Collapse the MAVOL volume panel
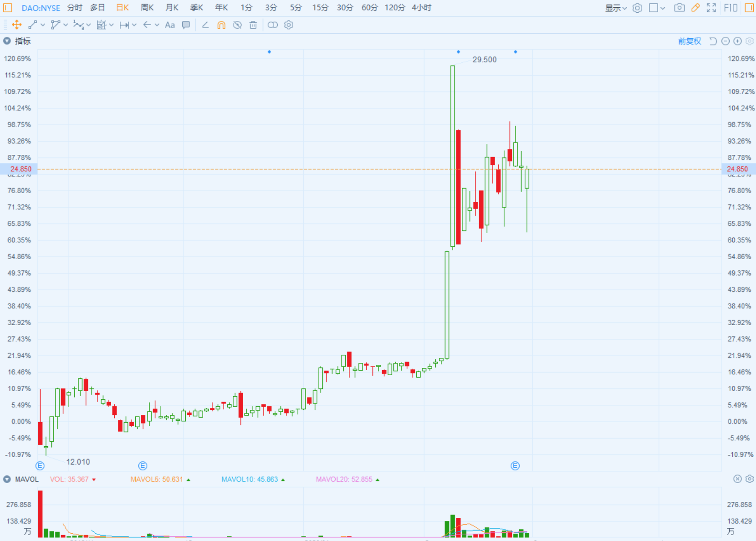Image resolution: width=756 pixels, height=541 pixels. pyautogui.click(x=7, y=479)
